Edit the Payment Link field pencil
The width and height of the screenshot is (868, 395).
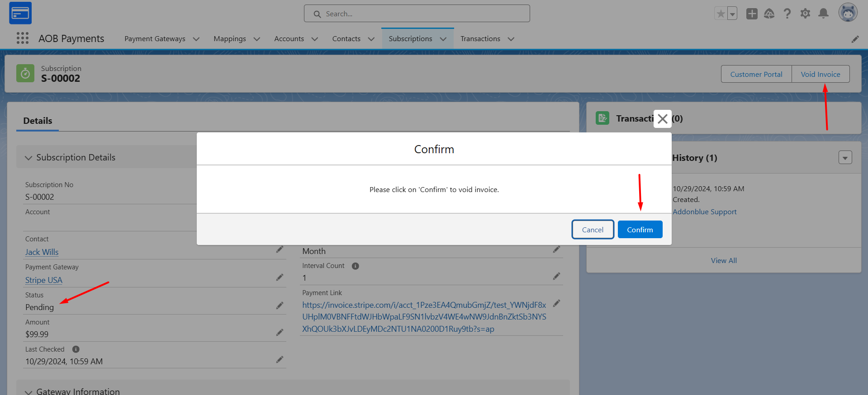pyautogui.click(x=556, y=303)
